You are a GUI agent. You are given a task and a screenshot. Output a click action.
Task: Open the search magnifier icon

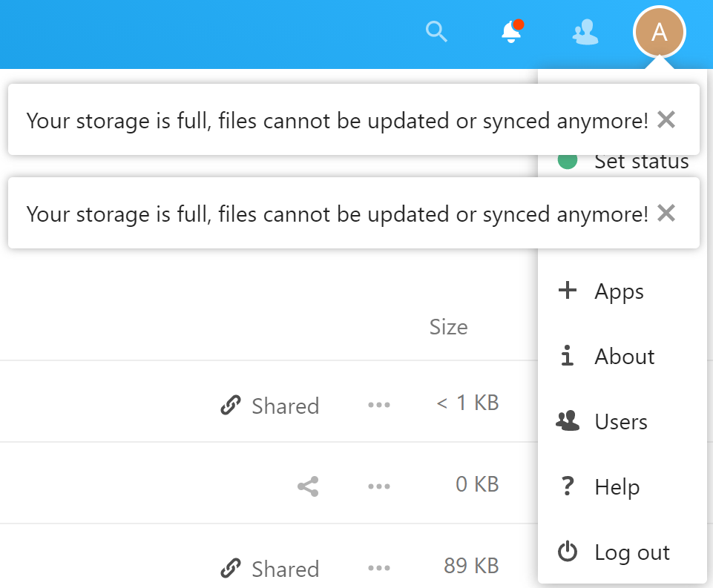[437, 32]
